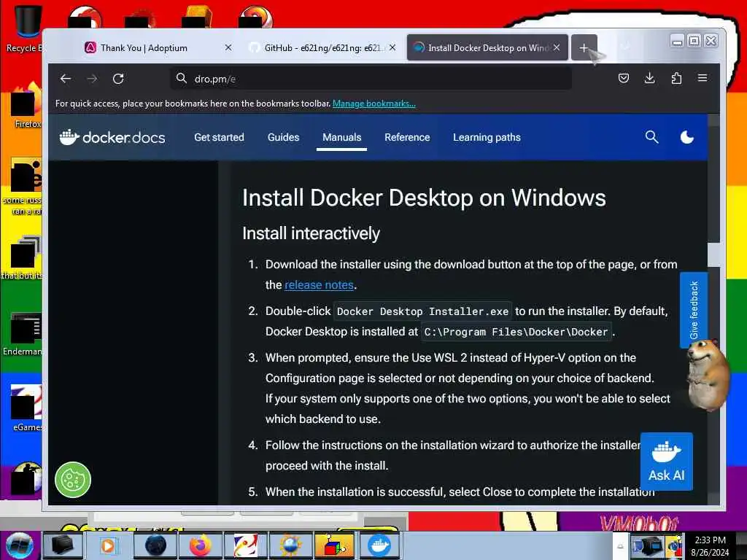
Task: Click the hamster desktop pet
Action: 708,376
